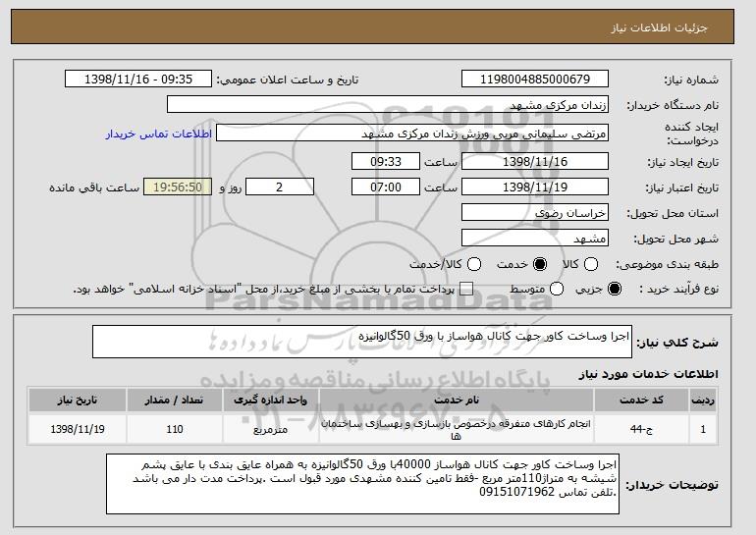756x535 pixels.
Task: Click the quantity cell 110
Action: click(x=175, y=429)
